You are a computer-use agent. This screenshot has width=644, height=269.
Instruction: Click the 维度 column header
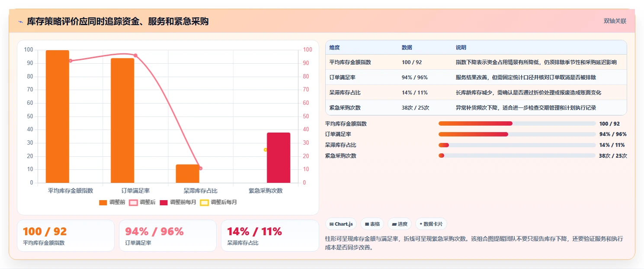[334, 48]
